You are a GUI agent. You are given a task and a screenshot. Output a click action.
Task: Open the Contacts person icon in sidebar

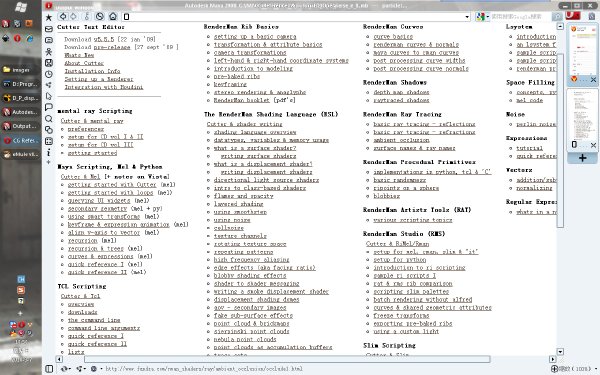point(49,52)
